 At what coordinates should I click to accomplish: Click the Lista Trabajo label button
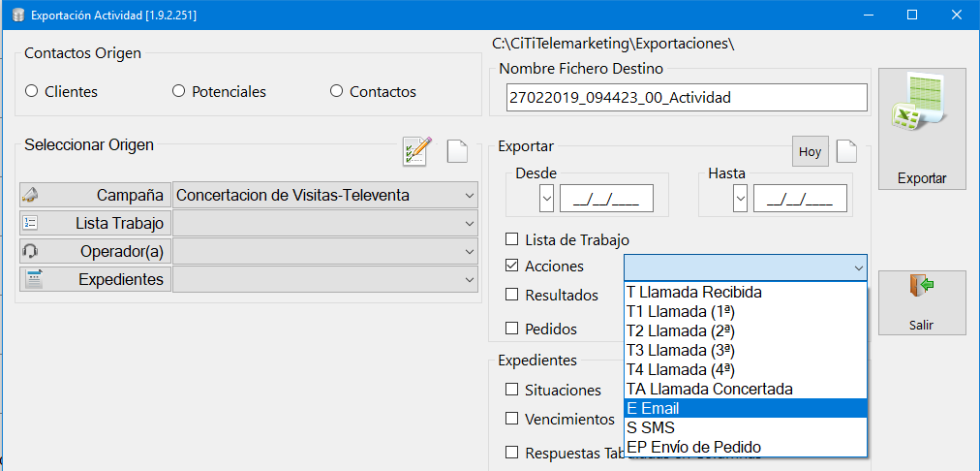[96, 223]
